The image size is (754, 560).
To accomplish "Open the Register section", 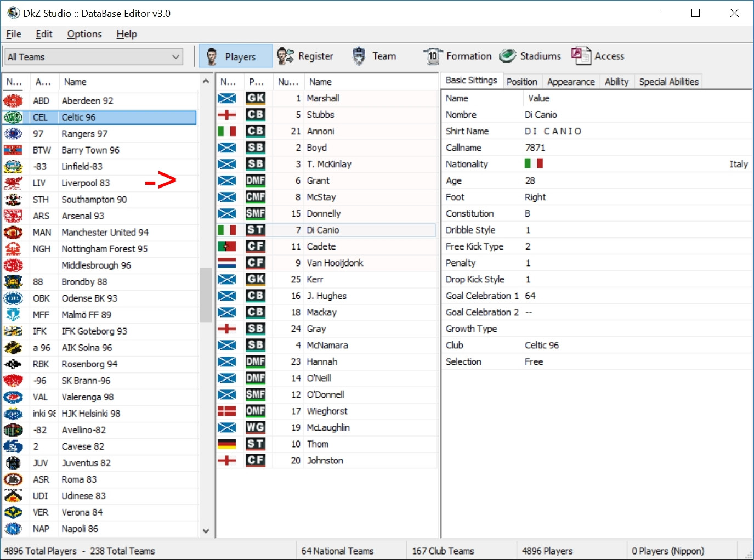I will (x=305, y=56).
